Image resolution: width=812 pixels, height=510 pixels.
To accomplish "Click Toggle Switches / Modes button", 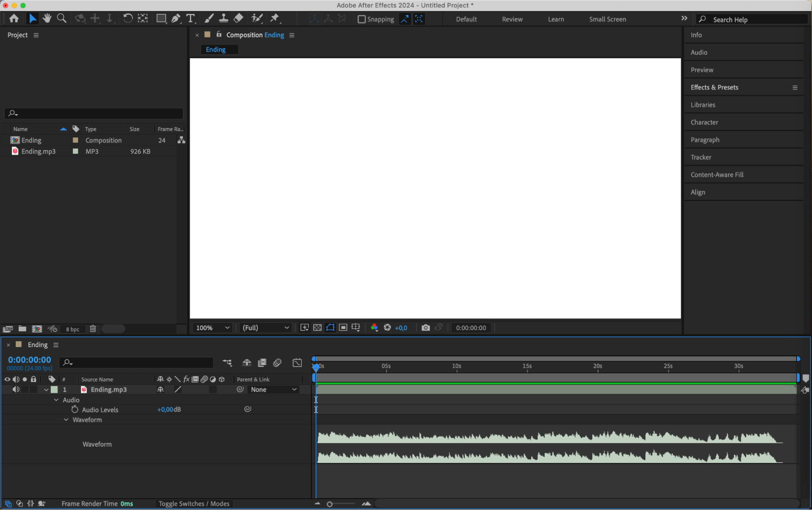I will pyautogui.click(x=194, y=504).
